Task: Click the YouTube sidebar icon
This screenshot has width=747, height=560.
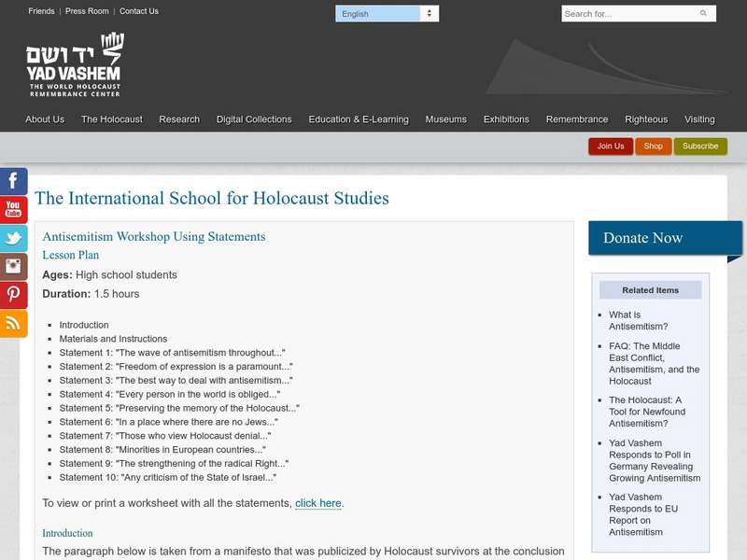Action: coord(13,209)
